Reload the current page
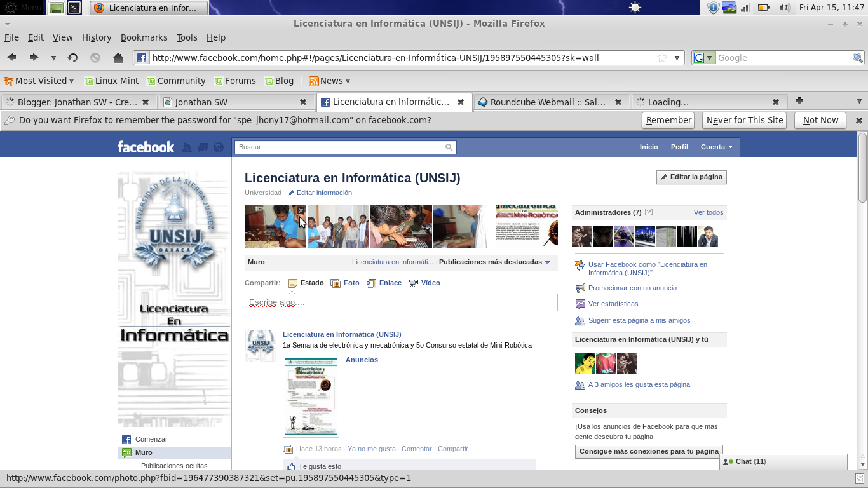The width and height of the screenshot is (868, 488). pos(72,58)
